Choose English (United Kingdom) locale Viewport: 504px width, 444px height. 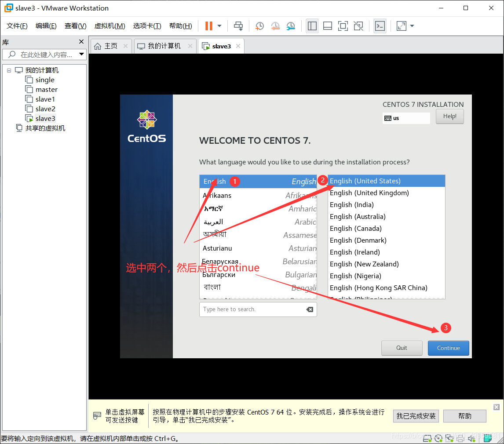click(x=387, y=193)
